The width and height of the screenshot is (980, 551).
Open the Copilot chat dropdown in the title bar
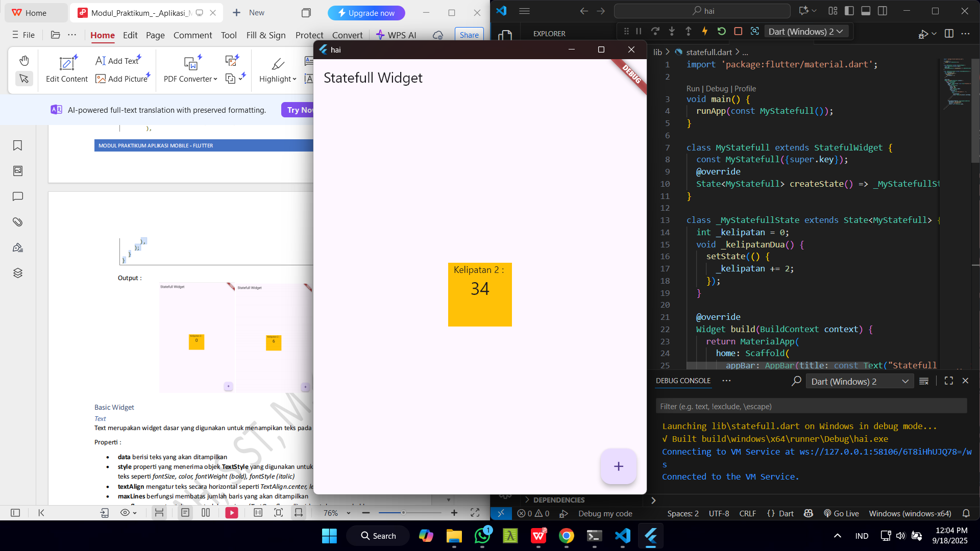point(815,11)
